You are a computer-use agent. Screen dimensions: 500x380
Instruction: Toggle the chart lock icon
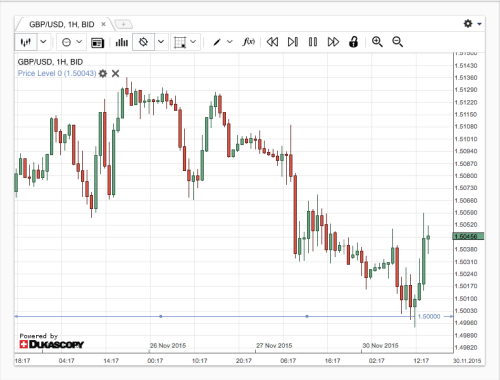click(353, 42)
